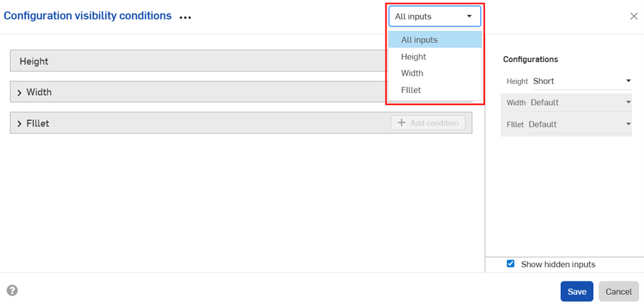Toggle the Show hidden inputs checkbox
Viewport: 644px width, 305px height.
(x=511, y=264)
